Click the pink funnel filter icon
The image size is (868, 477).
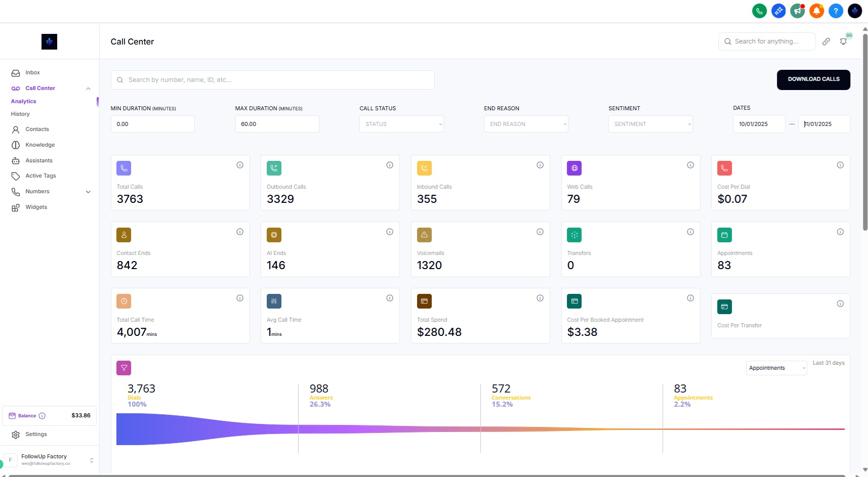click(x=123, y=368)
